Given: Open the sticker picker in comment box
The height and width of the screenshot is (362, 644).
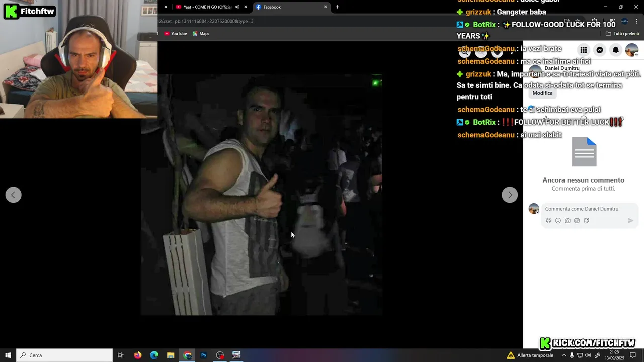Looking at the screenshot, I should tap(587, 221).
